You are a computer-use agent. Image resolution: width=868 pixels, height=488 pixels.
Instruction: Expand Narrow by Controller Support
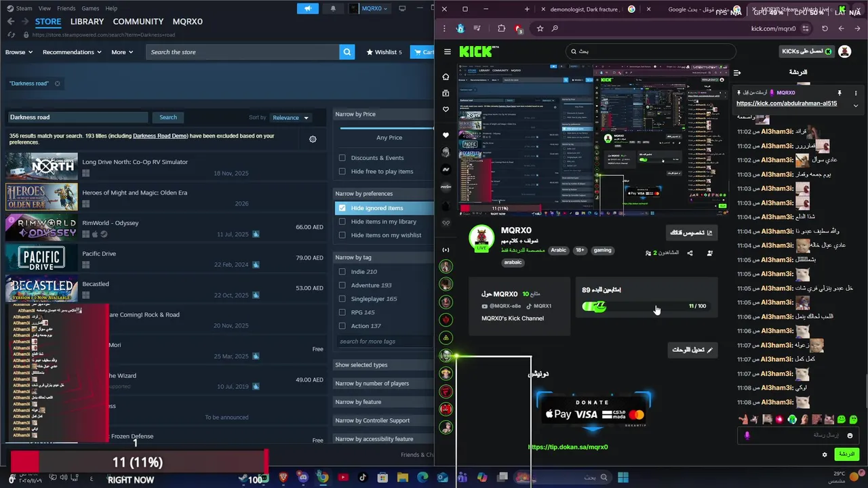click(384, 420)
